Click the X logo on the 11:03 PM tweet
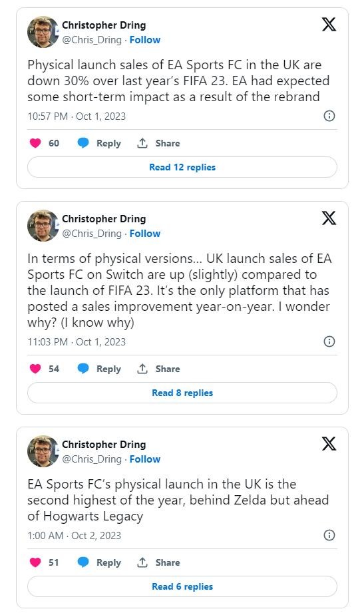This screenshot has width=364, height=615. [329, 218]
